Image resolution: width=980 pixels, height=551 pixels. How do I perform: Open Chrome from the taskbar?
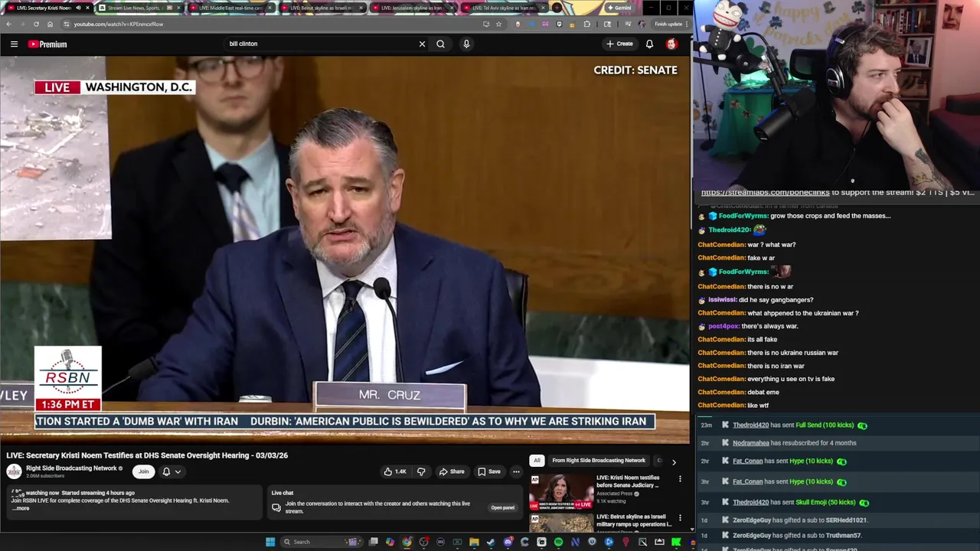pos(407,542)
